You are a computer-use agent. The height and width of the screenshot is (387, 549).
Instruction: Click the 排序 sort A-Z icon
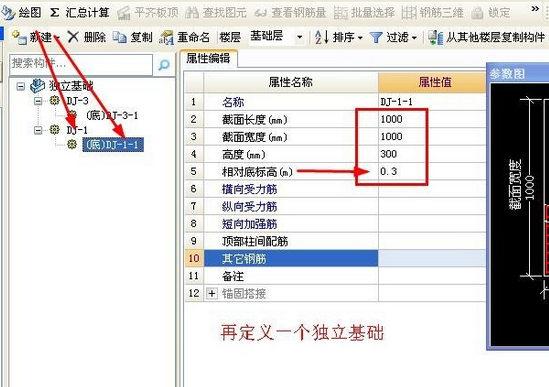click(x=322, y=37)
